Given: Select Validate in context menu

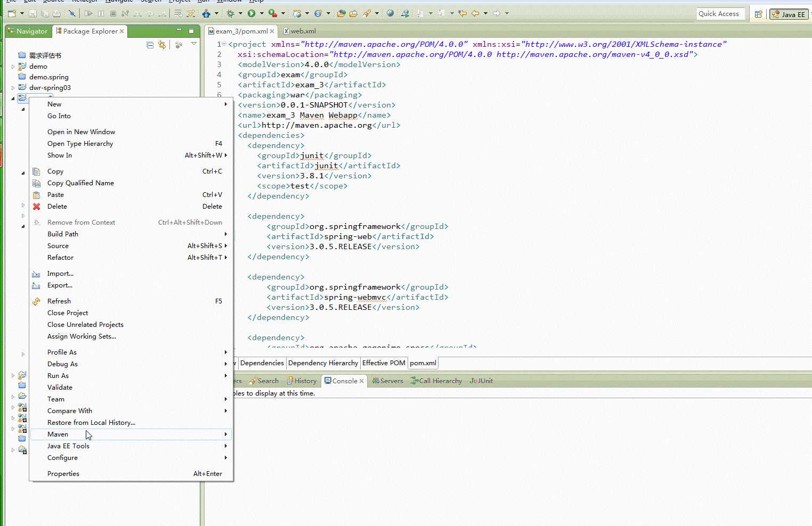Looking at the screenshot, I should (131, 388).
